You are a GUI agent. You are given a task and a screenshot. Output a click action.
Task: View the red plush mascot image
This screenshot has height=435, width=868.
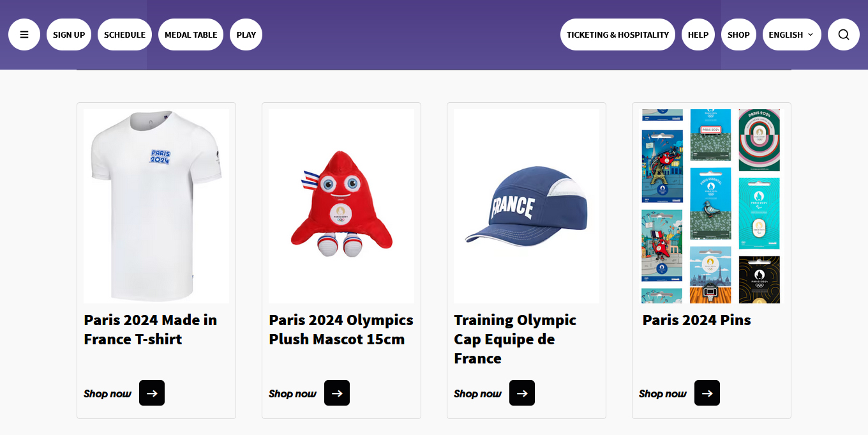[x=341, y=206]
